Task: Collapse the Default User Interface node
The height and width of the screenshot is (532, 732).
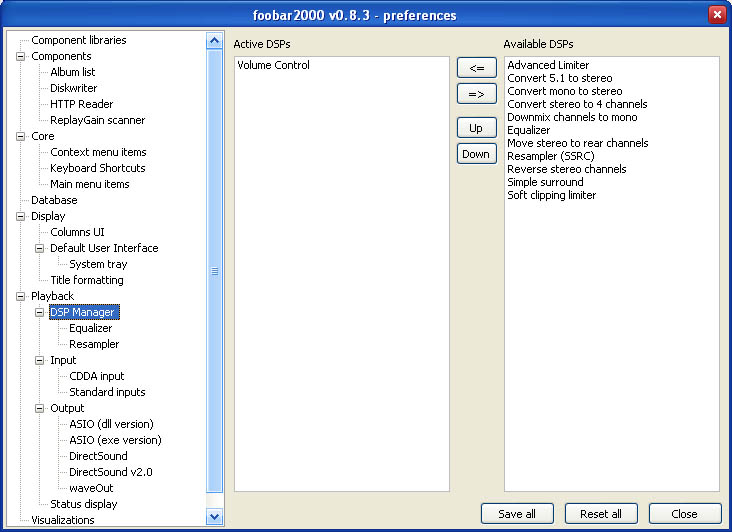Action: click(x=40, y=248)
